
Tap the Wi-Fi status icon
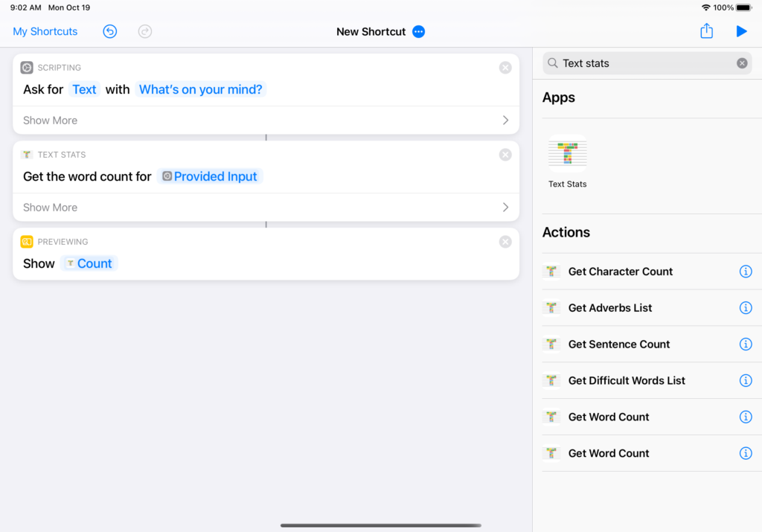[705, 7]
